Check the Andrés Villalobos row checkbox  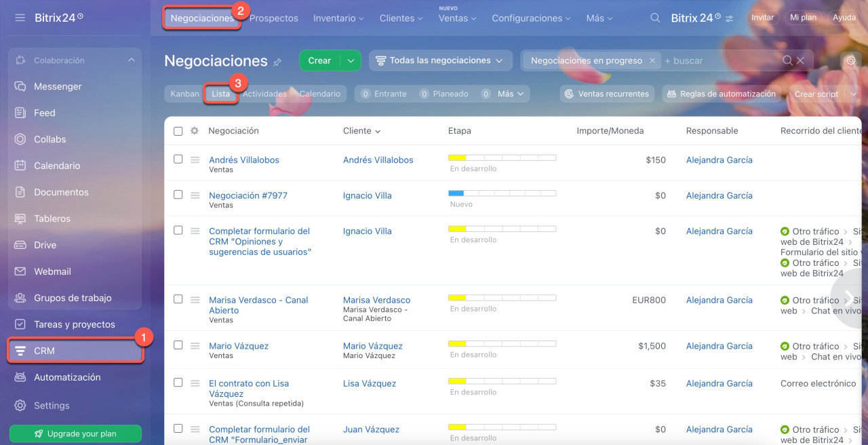[x=178, y=159]
